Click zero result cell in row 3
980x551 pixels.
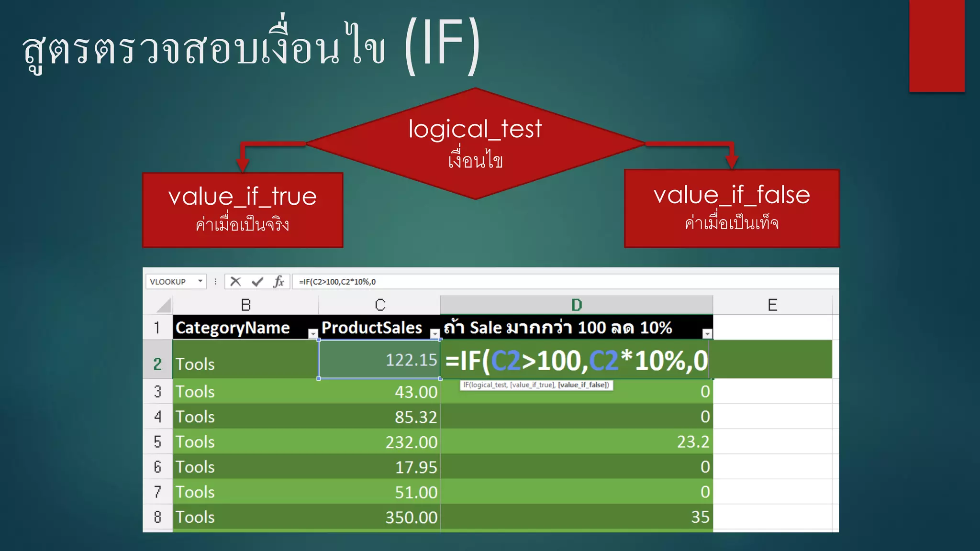(577, 392)
